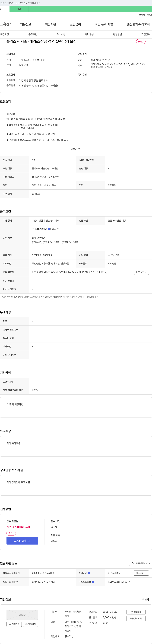The height and width of the screenshot is (644, 152).
Task: Click the 채용정보 이력 button
Action: tap(136, 618)
